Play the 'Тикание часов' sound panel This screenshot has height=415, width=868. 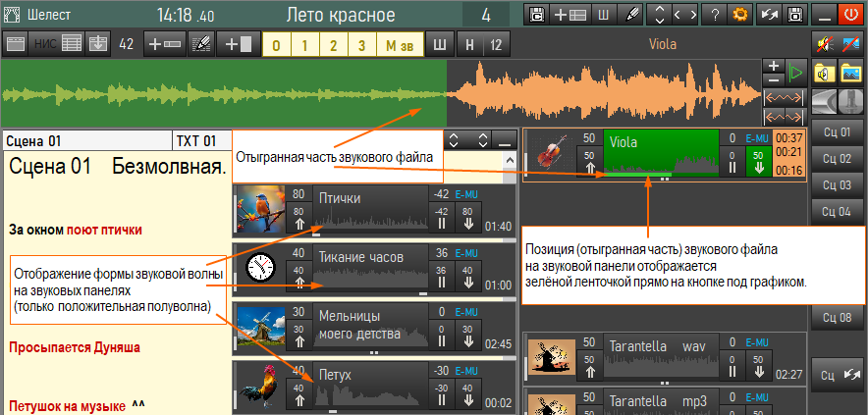point(370,267)
